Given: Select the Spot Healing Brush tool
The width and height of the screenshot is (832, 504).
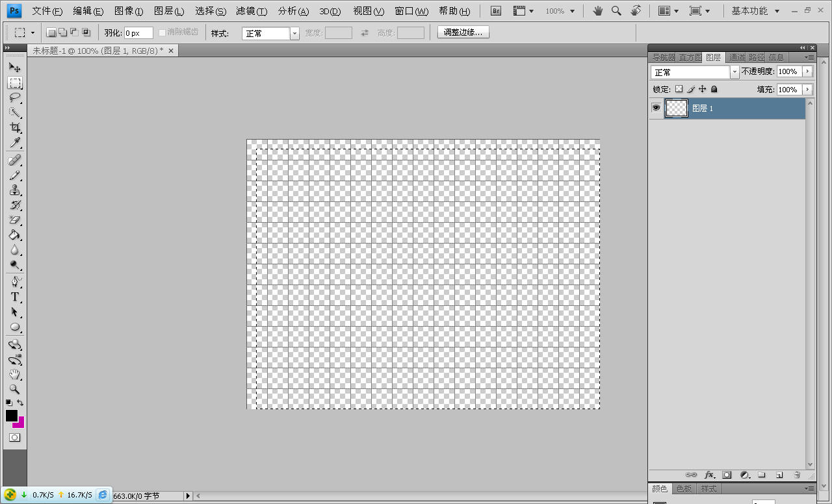Looking at the screenshot, I should (14, 160).
